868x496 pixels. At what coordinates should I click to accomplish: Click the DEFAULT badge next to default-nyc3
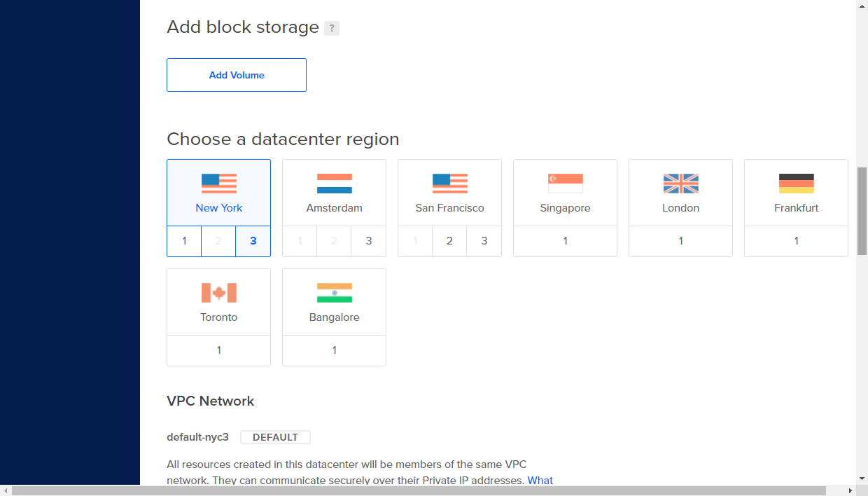point(275,437)
